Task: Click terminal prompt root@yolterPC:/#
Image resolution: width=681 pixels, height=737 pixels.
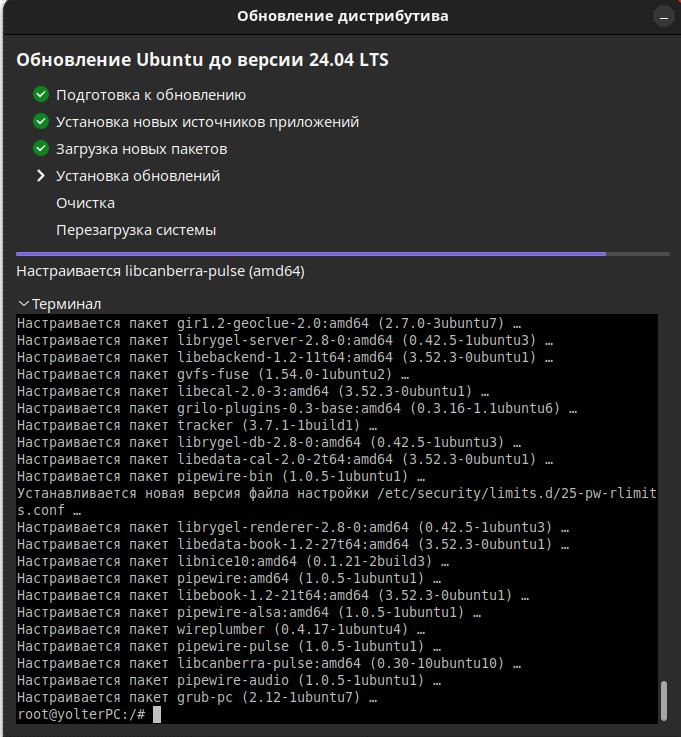Action: click(81, 714)
